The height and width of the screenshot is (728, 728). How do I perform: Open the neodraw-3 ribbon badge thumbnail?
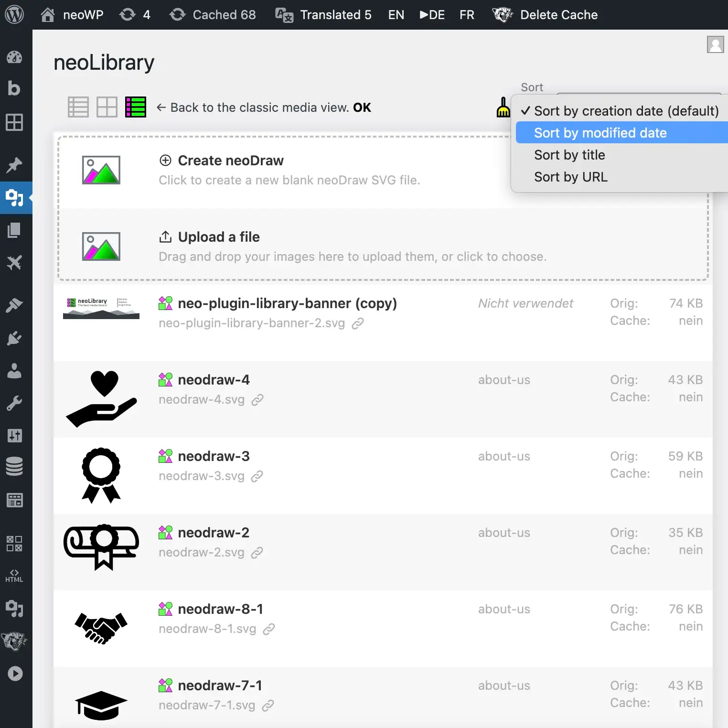click(x=101, y=475)
